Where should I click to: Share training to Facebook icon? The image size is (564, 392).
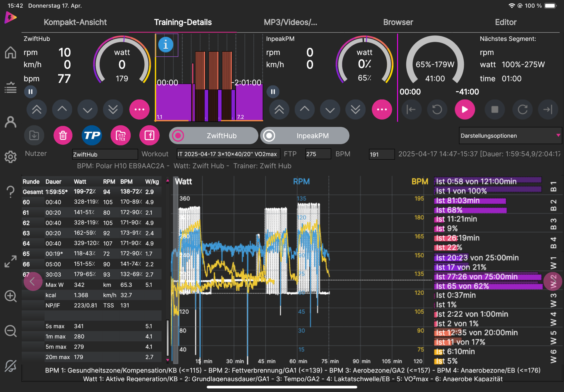pyautogui.click(x=149, y=135)
